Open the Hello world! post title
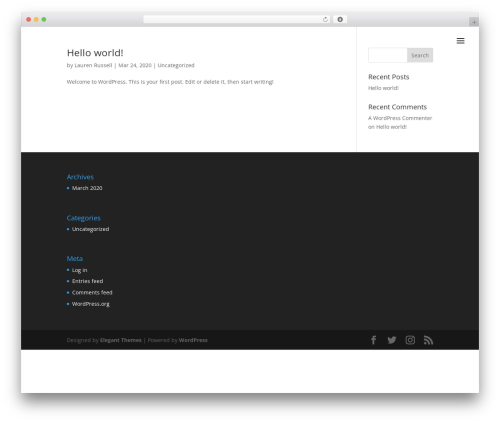500x423 pixels. coord(95,53)
